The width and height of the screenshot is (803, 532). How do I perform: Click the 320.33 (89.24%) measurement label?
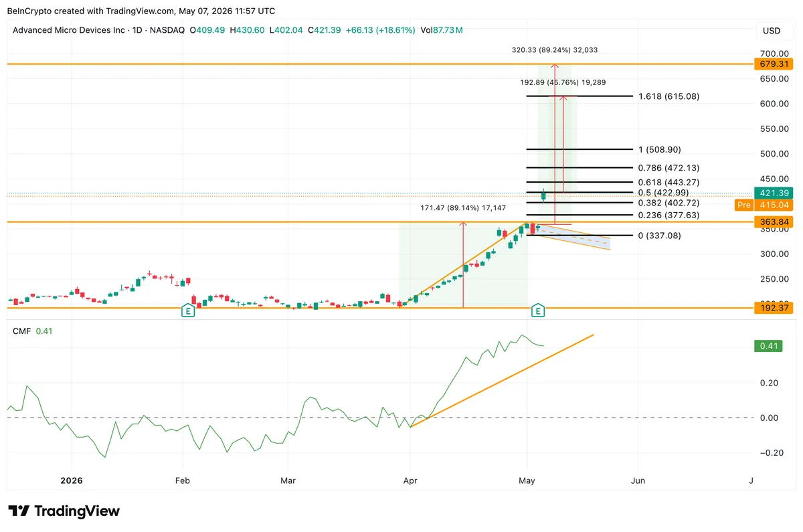[553, 50]
